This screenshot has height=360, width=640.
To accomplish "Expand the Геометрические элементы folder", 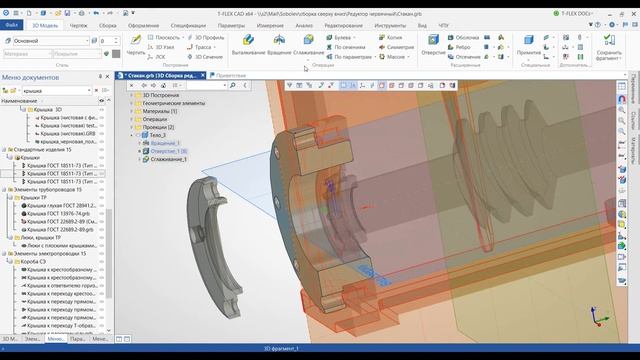I will click(132, 103).
